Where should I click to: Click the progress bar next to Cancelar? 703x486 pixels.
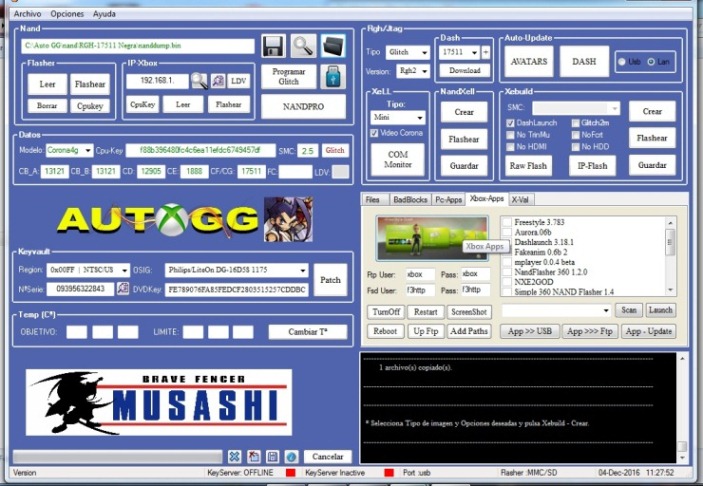[x=117, y=456]
